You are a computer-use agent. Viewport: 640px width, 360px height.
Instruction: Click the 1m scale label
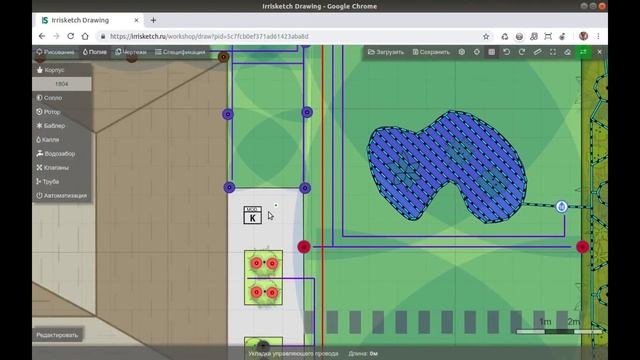tap(545, 322)
